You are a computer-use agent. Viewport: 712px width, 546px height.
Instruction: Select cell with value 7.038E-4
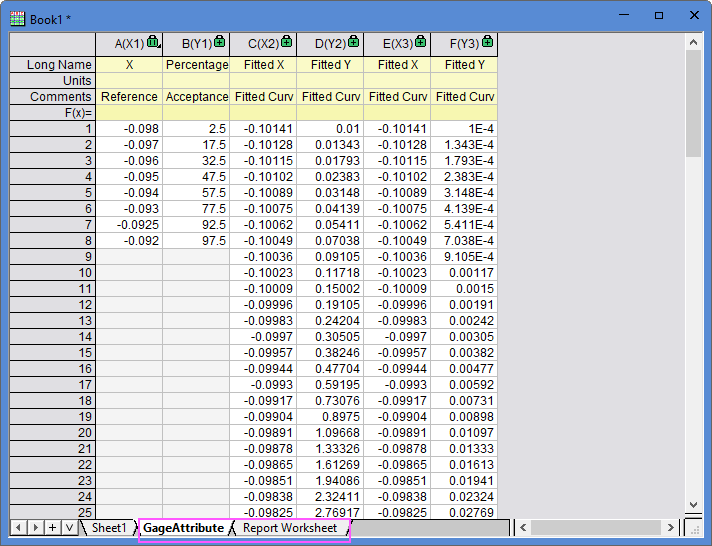464,240
